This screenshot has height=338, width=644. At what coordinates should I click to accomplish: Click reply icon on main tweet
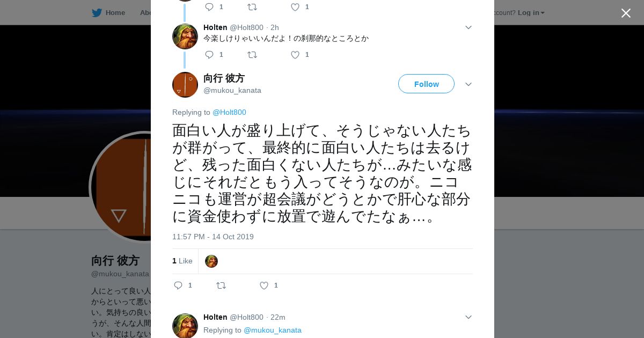pos(179,285)
